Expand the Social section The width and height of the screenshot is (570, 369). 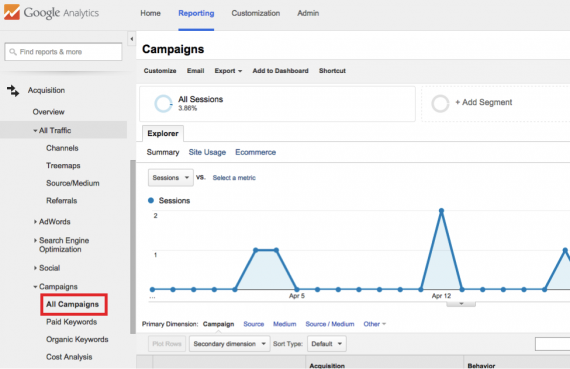click(x=47, y=268)
